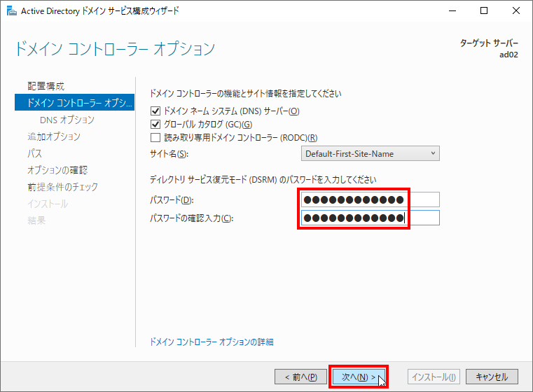The height and width of the screenshot is (392, 533).
Task: Click the DSRM password instruction text
Action: tap(263, 180)
